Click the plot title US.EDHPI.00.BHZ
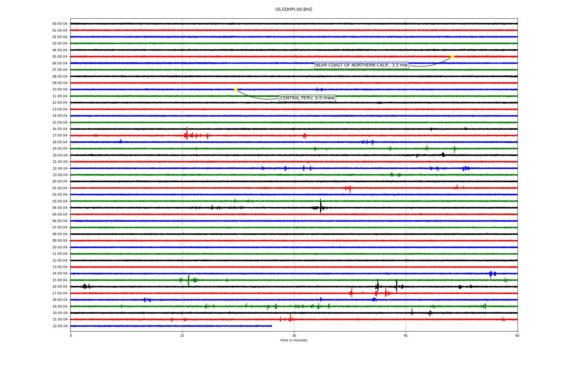 (x=294, y=10)
